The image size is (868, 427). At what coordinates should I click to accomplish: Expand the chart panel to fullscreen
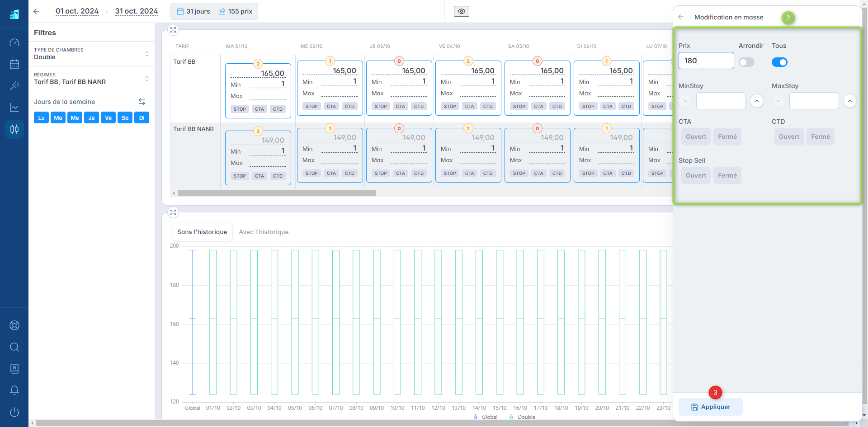pyautogui.click(x=173, y=212)
